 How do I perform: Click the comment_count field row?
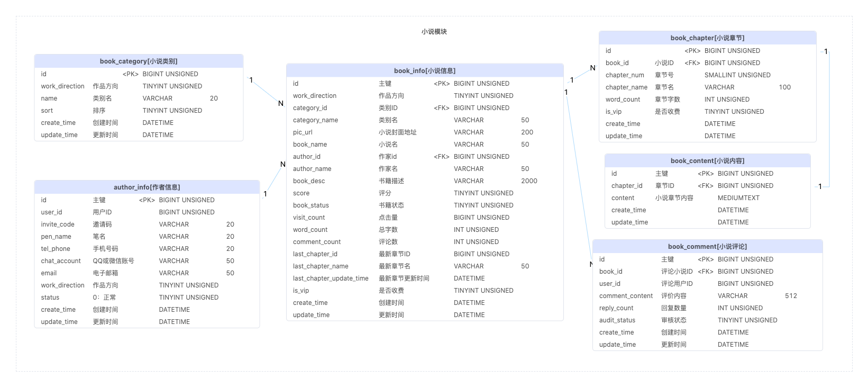tap(425, 242)
